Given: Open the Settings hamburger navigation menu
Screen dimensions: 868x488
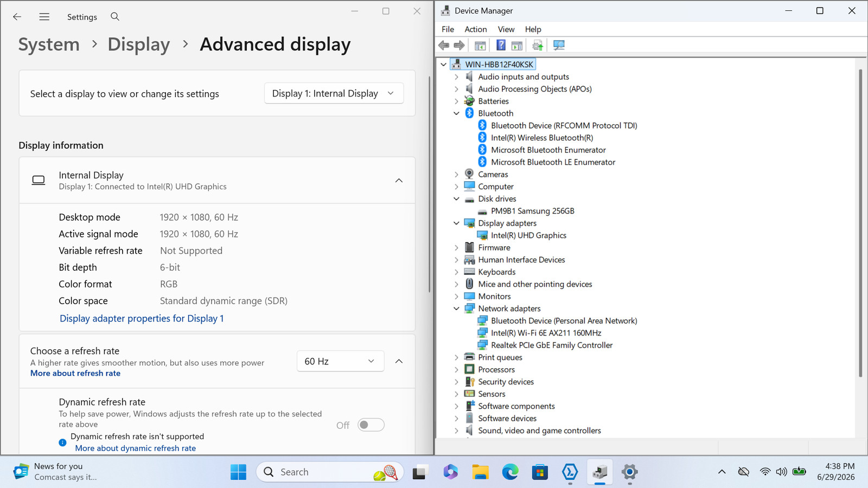Looking at the screenshot, I should point(44,17).
